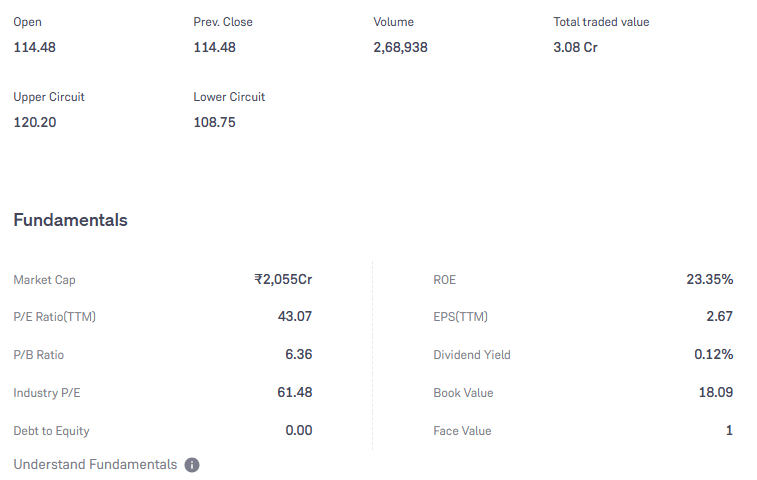Click the EPS(TTM) label
The height and width of the screenshot is (480, 757).
(461, 317)
